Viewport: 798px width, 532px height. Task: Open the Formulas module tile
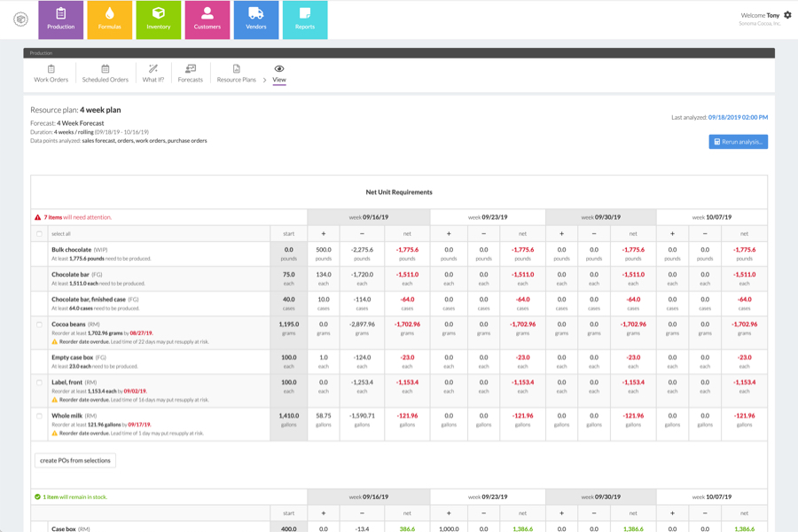point(109,20)
